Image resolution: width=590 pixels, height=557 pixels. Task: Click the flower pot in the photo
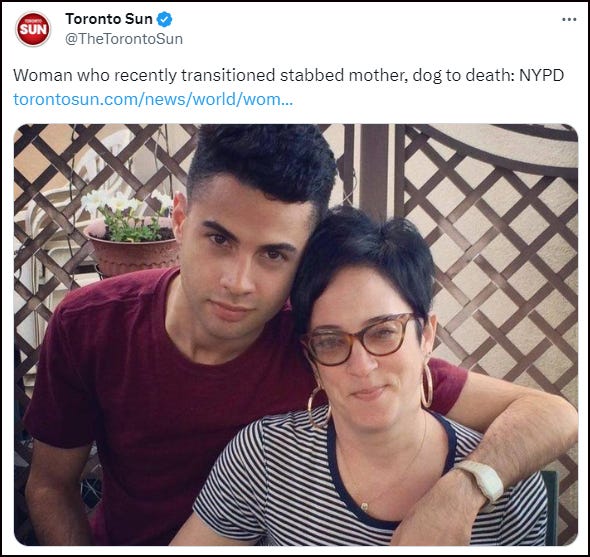click(132, 253)
